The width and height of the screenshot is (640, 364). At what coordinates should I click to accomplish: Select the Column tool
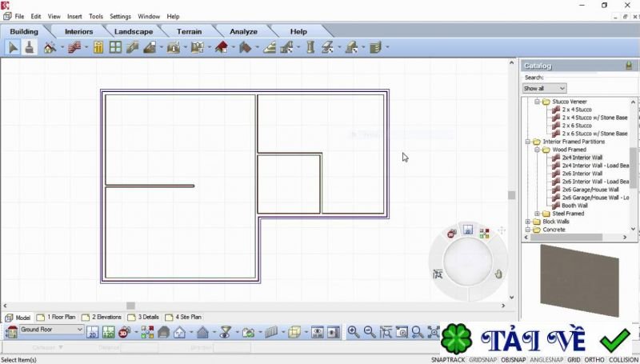click(310, 47)
